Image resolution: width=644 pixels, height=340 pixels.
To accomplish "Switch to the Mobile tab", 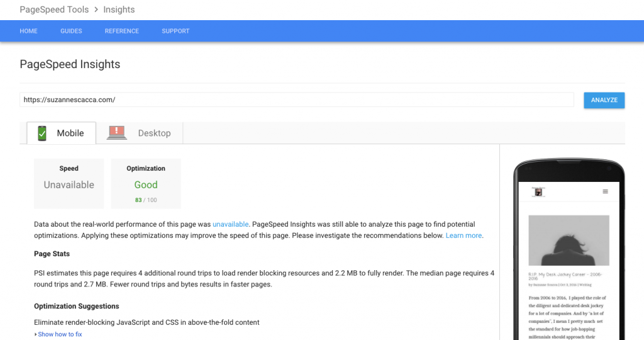I will click(x=61, y=133).
